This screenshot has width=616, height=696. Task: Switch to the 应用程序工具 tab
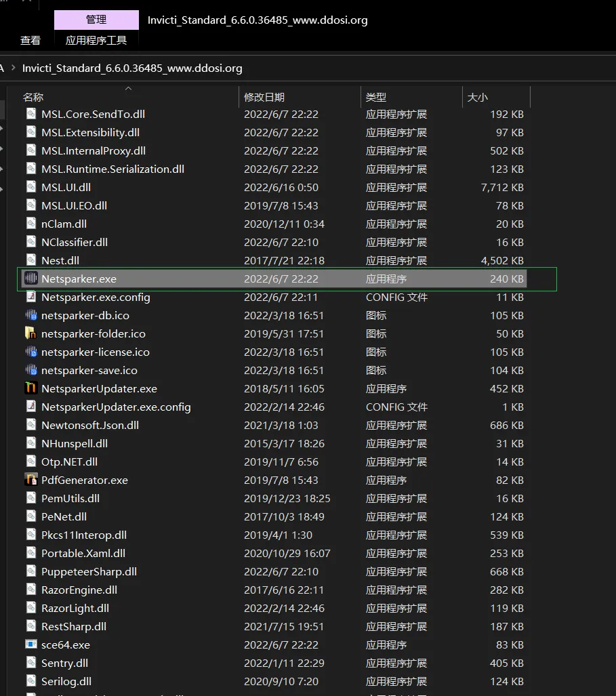96,41
